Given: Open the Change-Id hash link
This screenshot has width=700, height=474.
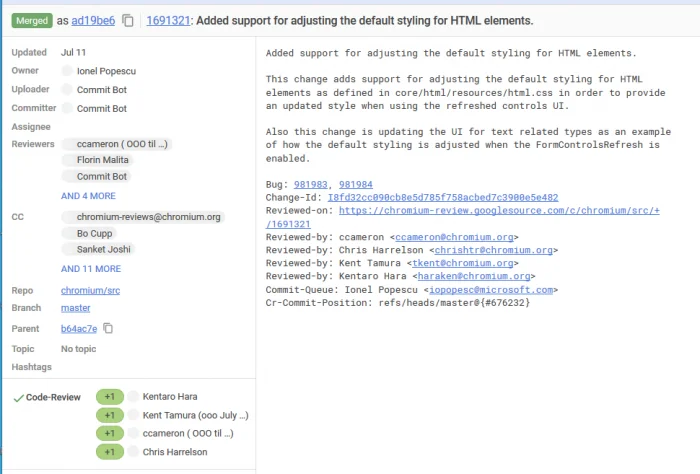Looking at the screenshot, I should [x=442, y=198].
